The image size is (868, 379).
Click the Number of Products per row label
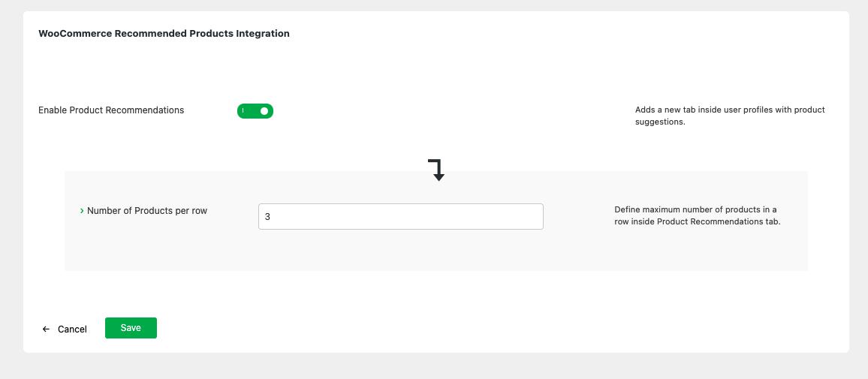pyautogui.click(x=147, y=211)
